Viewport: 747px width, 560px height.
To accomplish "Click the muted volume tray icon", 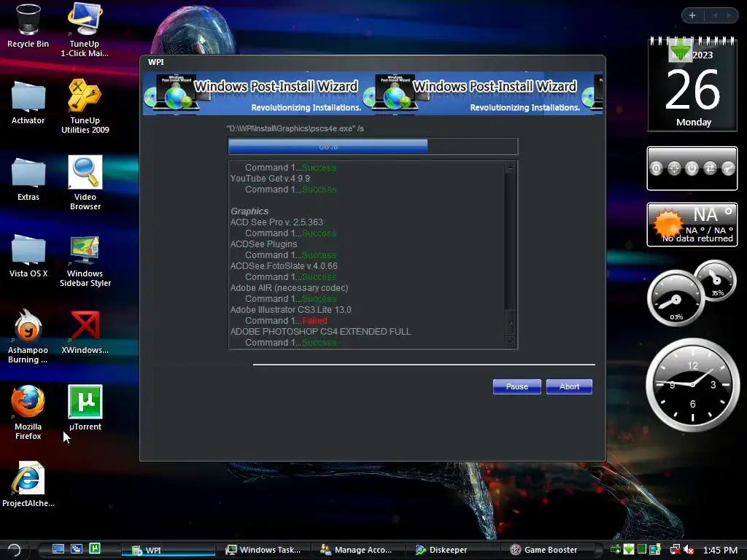I will (x=689, y=550).
